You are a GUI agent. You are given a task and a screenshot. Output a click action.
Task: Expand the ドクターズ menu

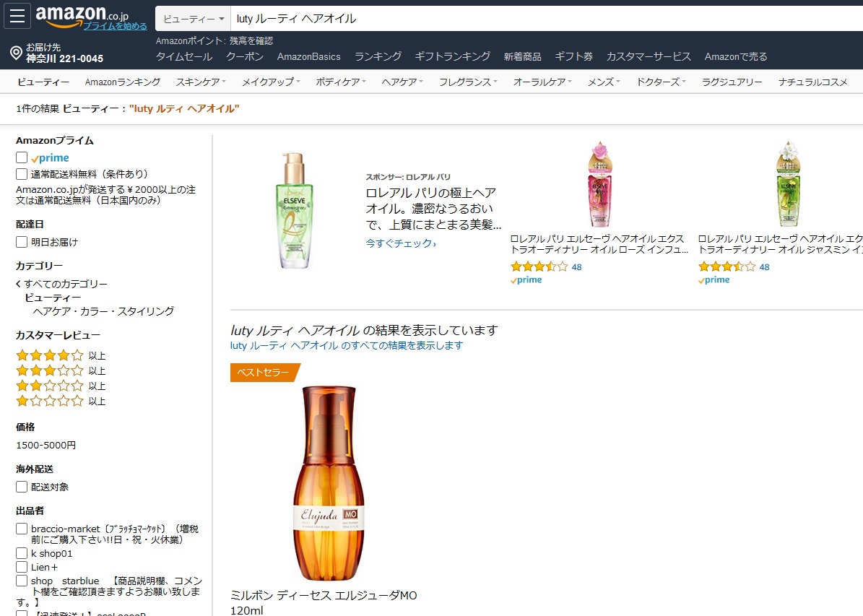pyautogui.click(x=661, y=82)
